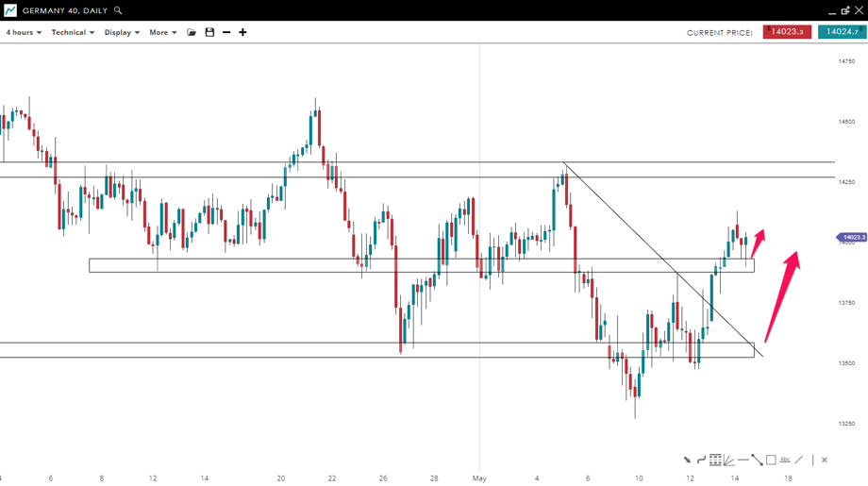
Task: Close the drawing toolbar with X
Action: tap(824, 460)
